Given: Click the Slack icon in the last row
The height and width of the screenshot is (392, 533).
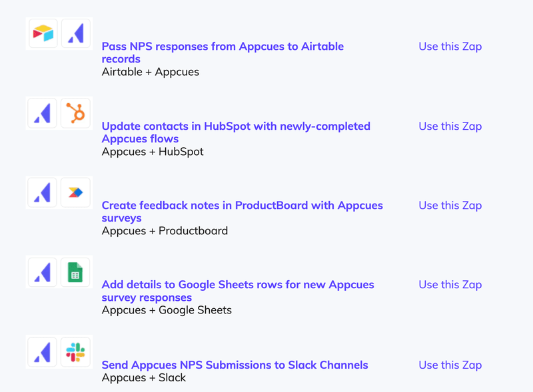Looking at the screenshot, I should pyautogui.click(x=75, y=351).
